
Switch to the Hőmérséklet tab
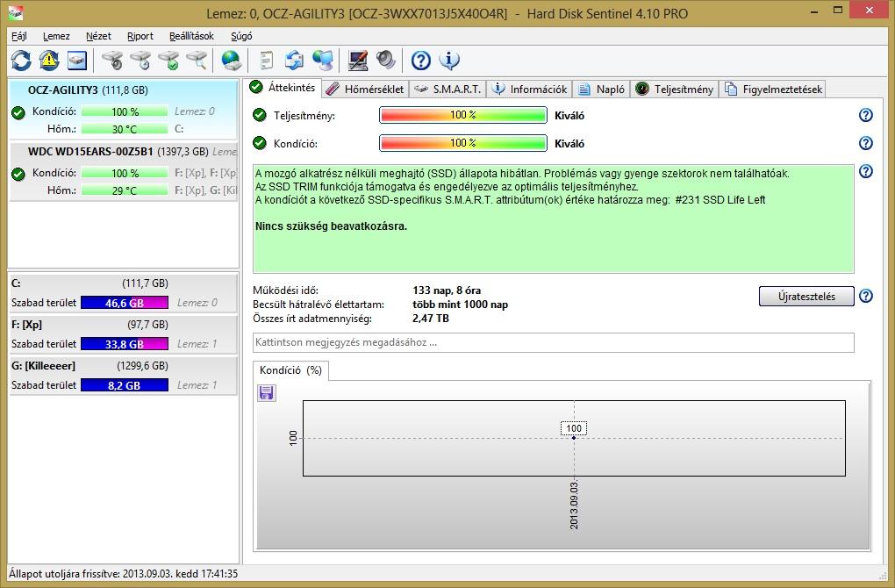point(365,89)
